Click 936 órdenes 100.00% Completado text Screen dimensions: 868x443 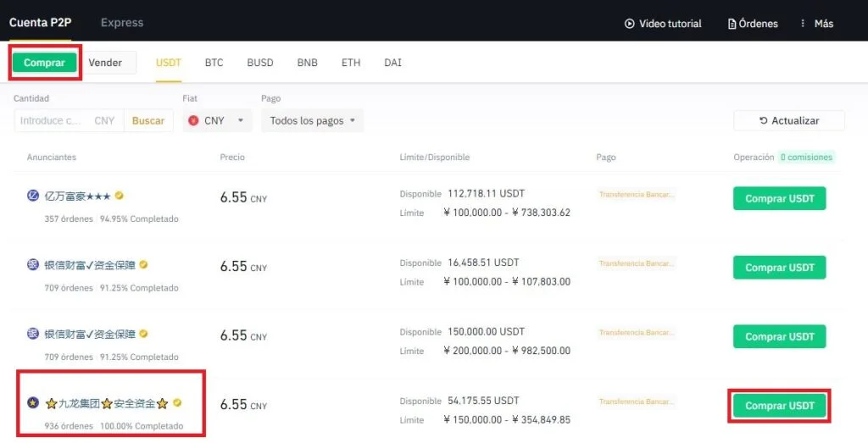[x=114, y=426]
